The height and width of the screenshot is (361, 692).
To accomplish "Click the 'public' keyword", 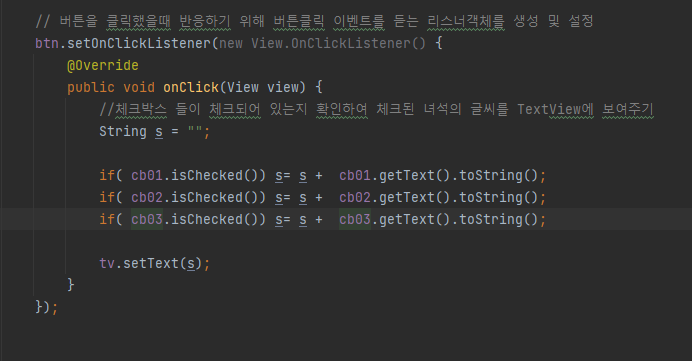I will click(91, 87).
